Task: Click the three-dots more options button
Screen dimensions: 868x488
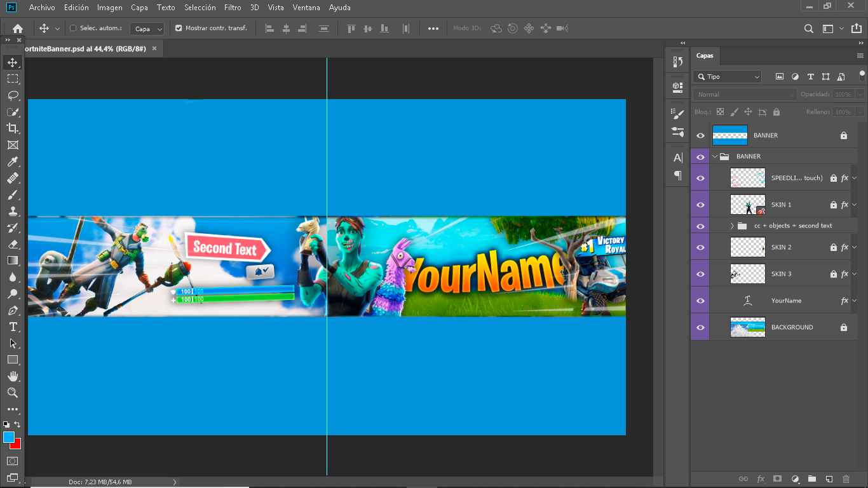Action: click(x=433, y=29)
